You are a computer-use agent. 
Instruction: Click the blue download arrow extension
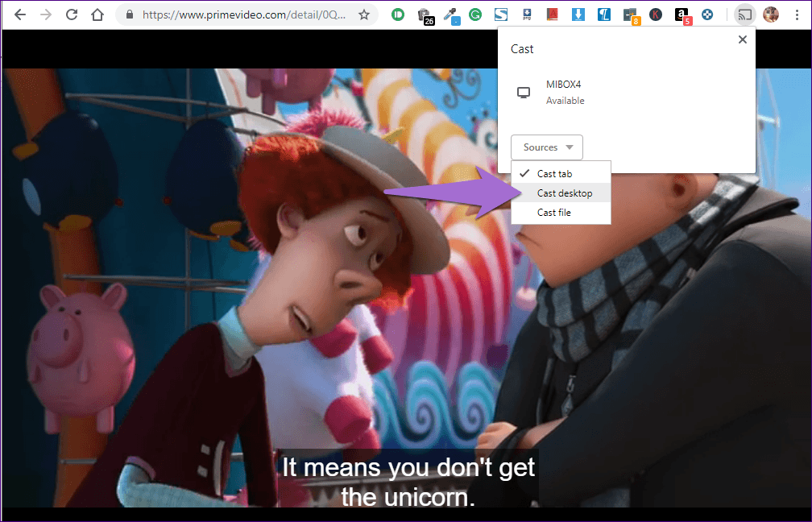coord(578,14)
